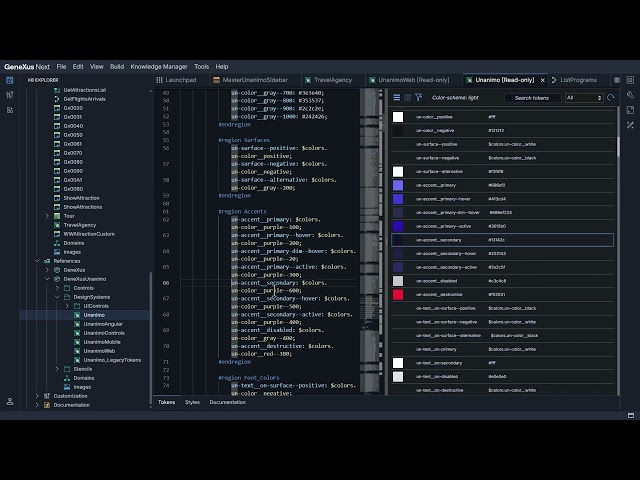
Task: Open the filter icon in tokens toolbar
Action: point(418,97)
